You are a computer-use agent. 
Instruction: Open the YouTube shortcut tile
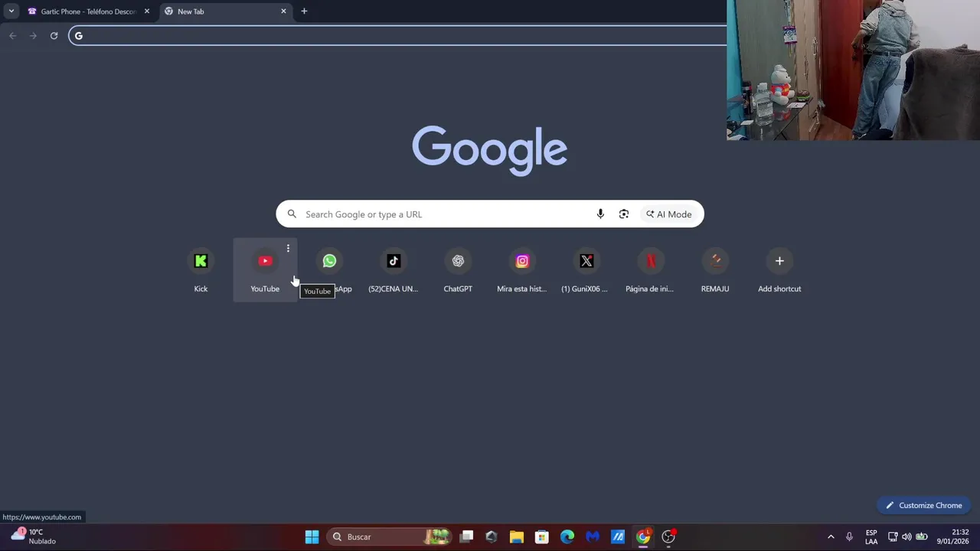265,270
